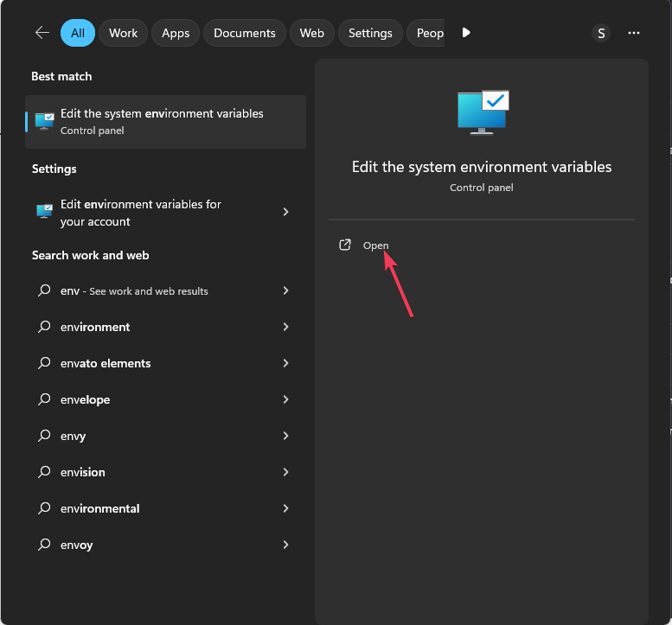Click the search icon beside envato elements

pyautogui.click(x=44, y=363)
